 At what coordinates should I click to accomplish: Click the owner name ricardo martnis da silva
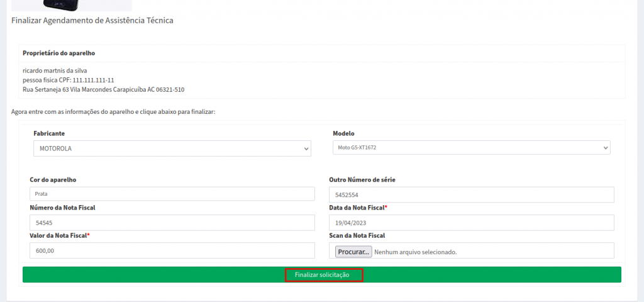coord(55,70)
